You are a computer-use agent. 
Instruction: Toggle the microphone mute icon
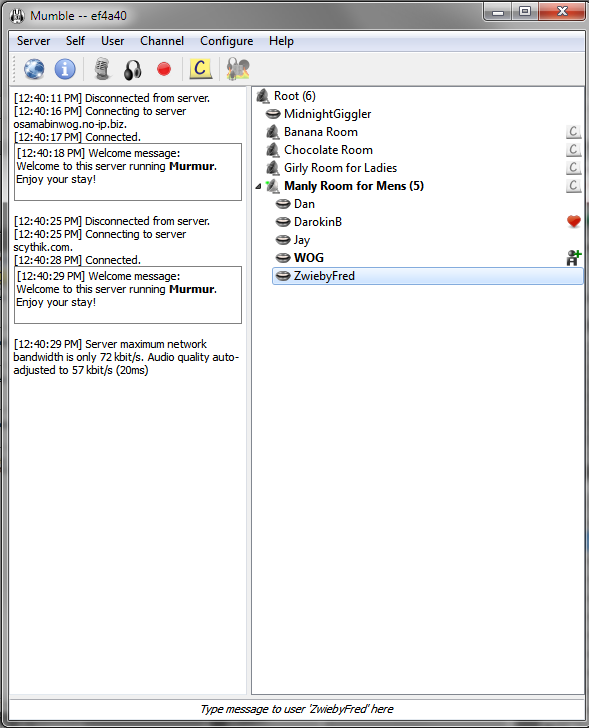point(102,69)
